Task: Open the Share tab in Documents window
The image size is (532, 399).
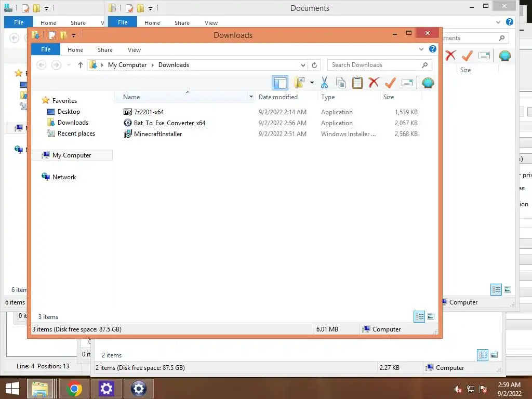Action: (x=182, y=23)
